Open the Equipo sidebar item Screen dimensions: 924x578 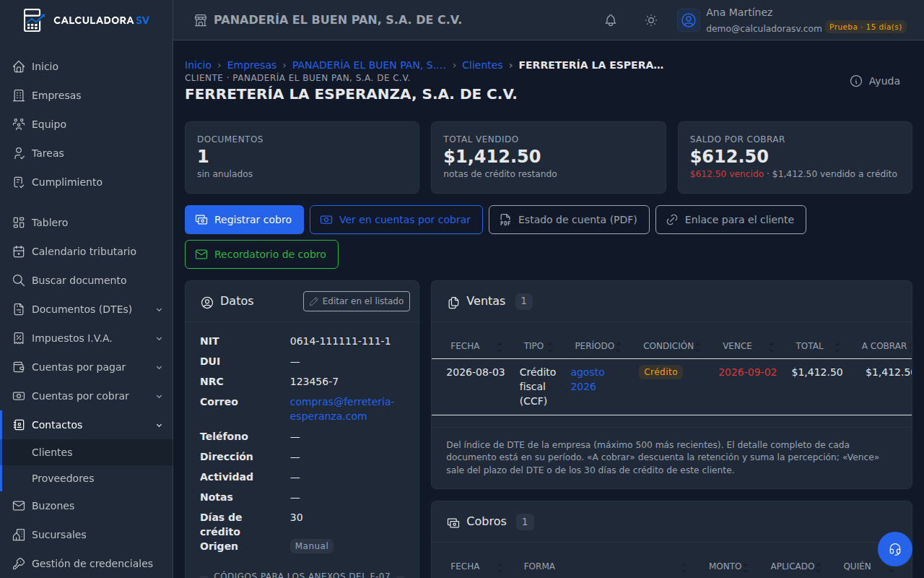pos(87,124)
